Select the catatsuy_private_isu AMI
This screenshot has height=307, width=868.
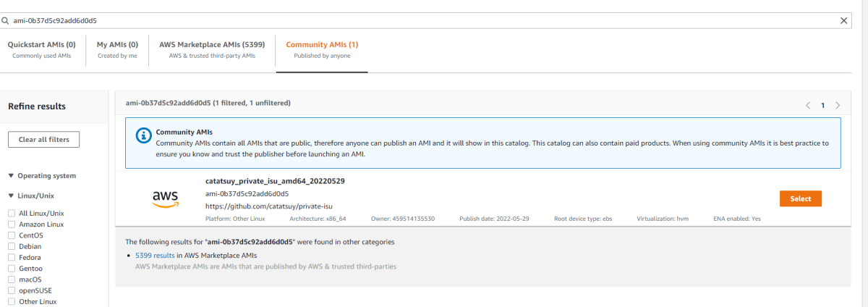coord(801,199)
